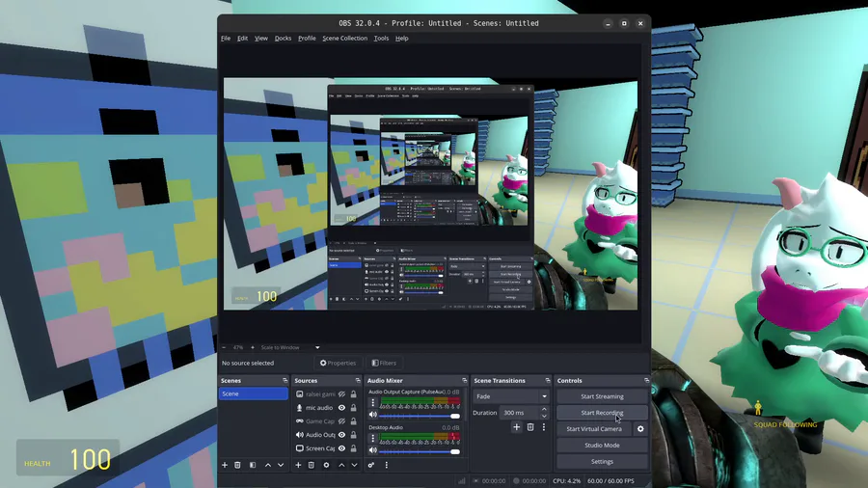Pop out the Scenes dock

tap(285, 381)
